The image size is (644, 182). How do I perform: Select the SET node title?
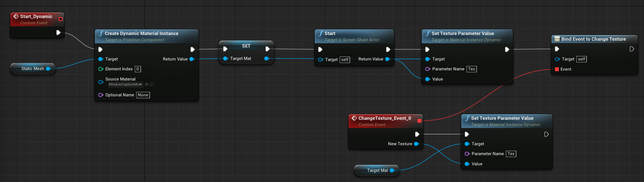click(246, 46)
